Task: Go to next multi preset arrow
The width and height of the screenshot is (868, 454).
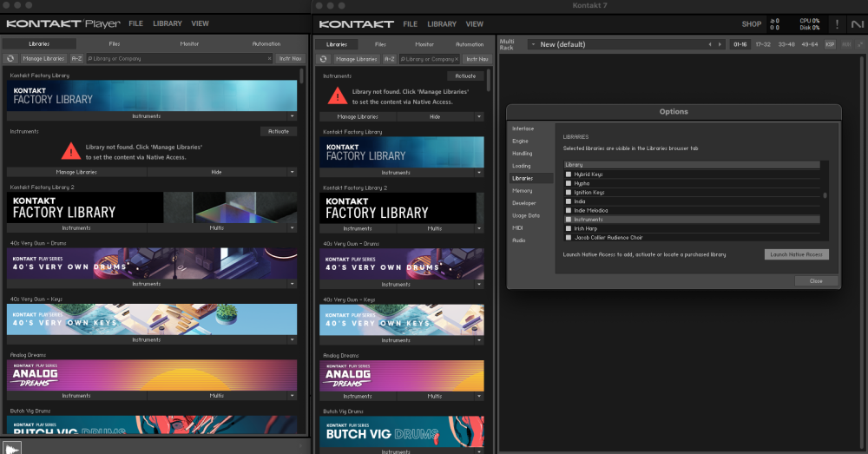Action: [720, 44]
